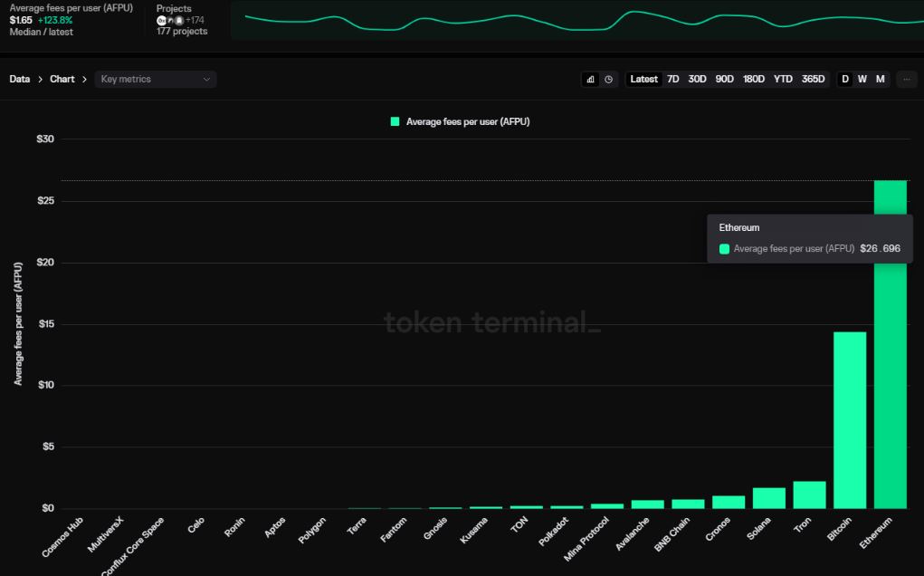Click the 'Fantom' x-axis label
The image size is (924, 576).
point(394,530)
